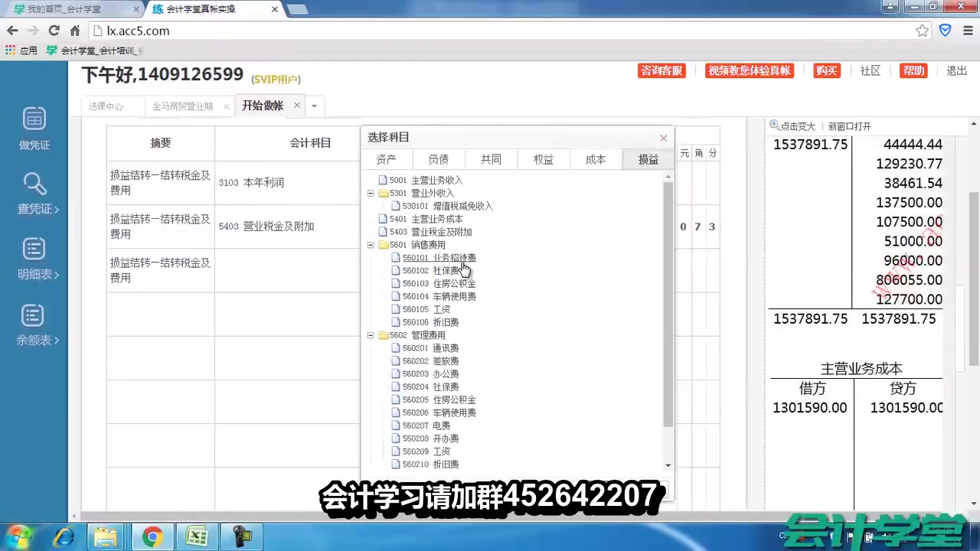Viewport: 980px width, 551px height.
Task: Switch to 负债 category tab
Action: [x=439, y=159]
